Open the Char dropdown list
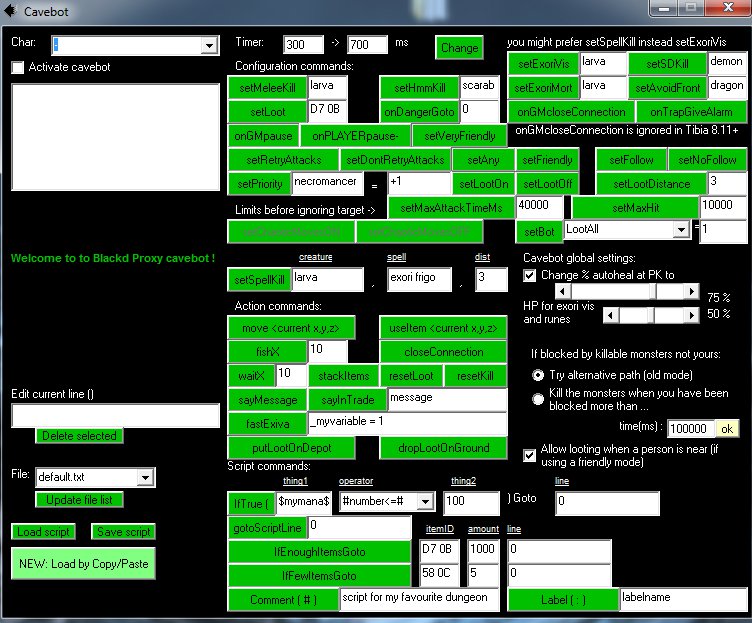 [209, 46]
